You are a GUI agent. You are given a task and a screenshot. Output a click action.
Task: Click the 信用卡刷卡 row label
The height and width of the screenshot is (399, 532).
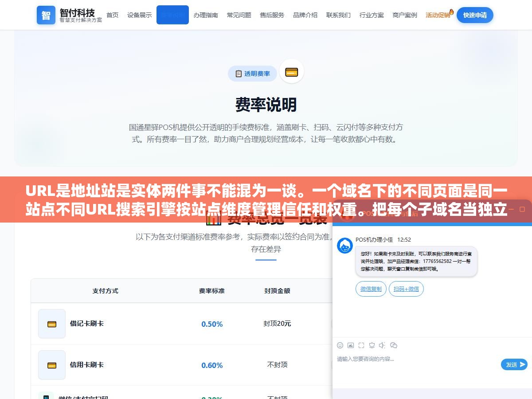[x=87, y=365]
